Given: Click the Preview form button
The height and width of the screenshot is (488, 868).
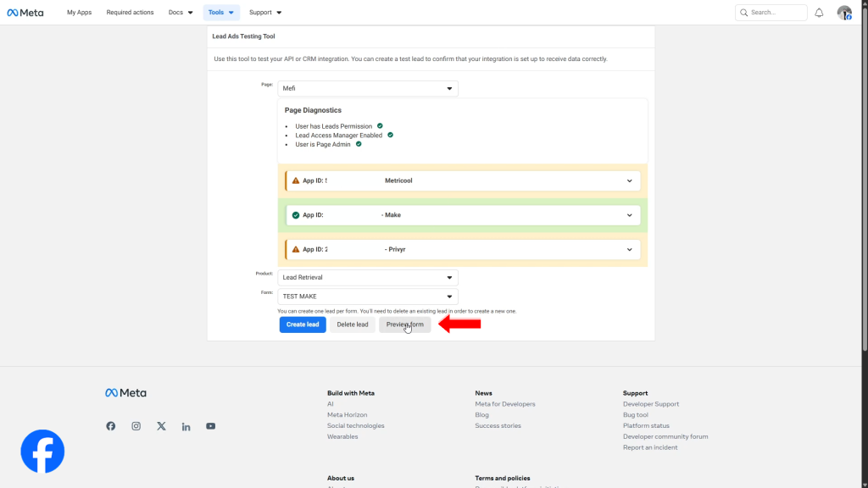Looking at the screenshot, I should coord(404,324).
